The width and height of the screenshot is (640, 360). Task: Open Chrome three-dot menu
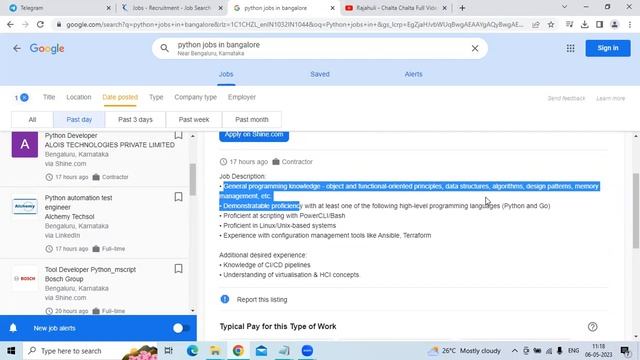point(630,24)
